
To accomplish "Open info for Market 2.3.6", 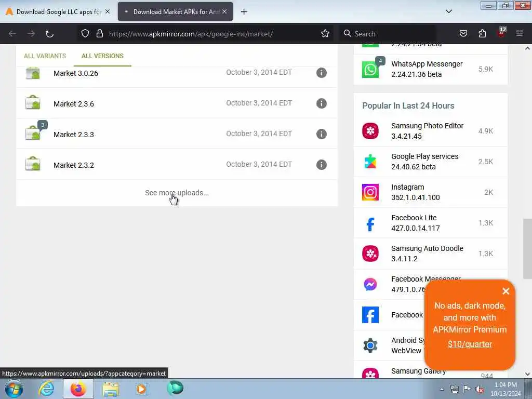I will (x=321, y=103).
